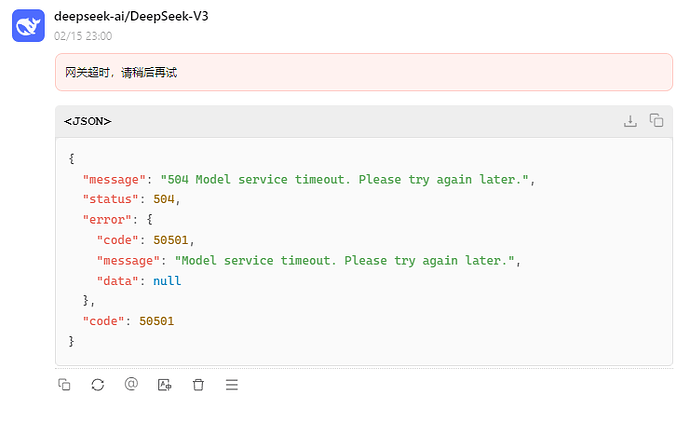This screenshot has width=690, height=435.
Task: Open the message hamburger menu
Action: pyautogui.click(x=232, y=385)
